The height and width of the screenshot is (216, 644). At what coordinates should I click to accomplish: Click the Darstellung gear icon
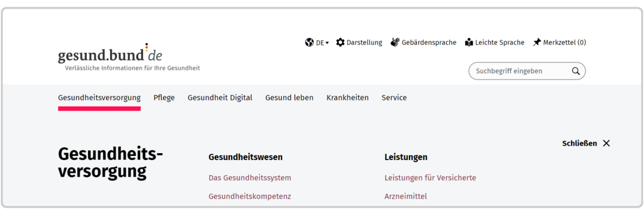[340, 42]
